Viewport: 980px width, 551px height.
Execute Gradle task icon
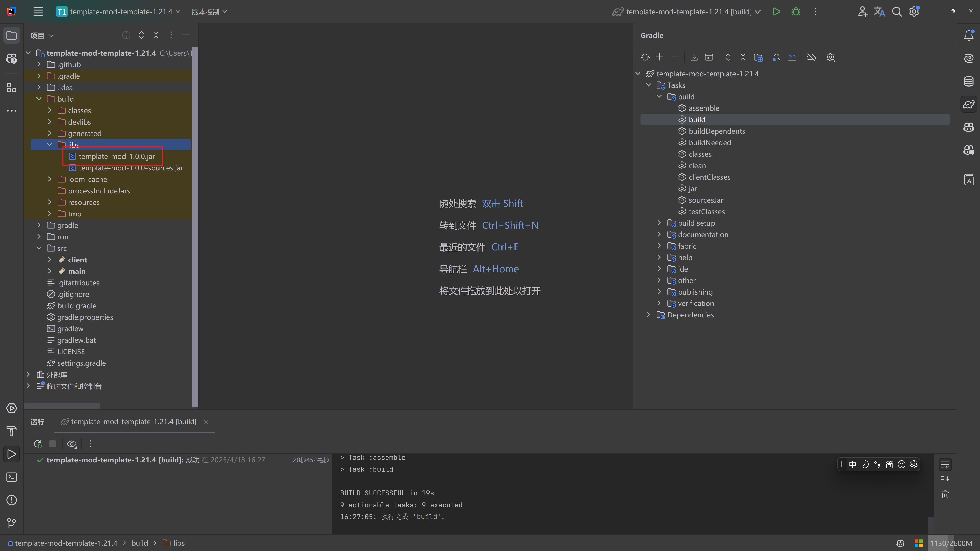coord(709,57)
